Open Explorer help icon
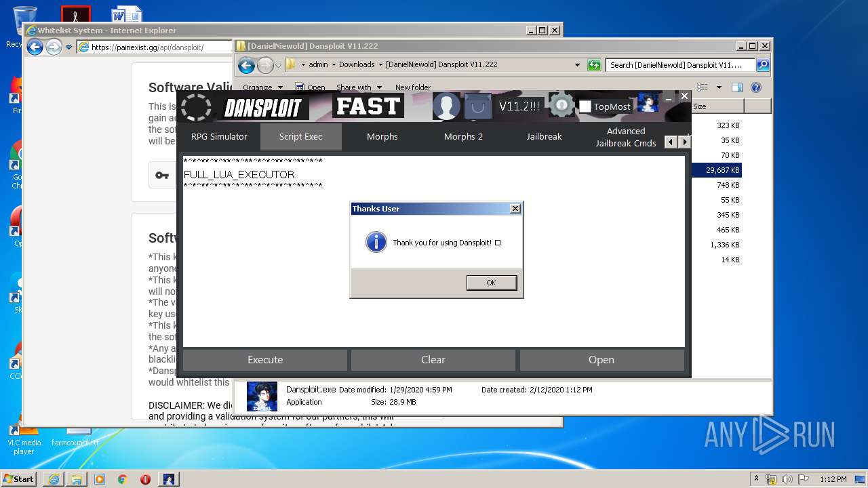 pos(756,87)
